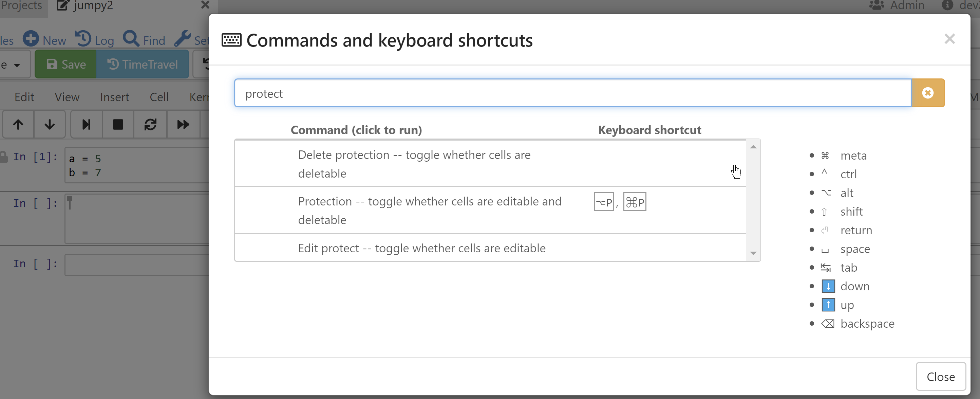Viewport: 980px width, 399px height.
Task: Move the selected cell up
Action: click(x=18, y=124)
